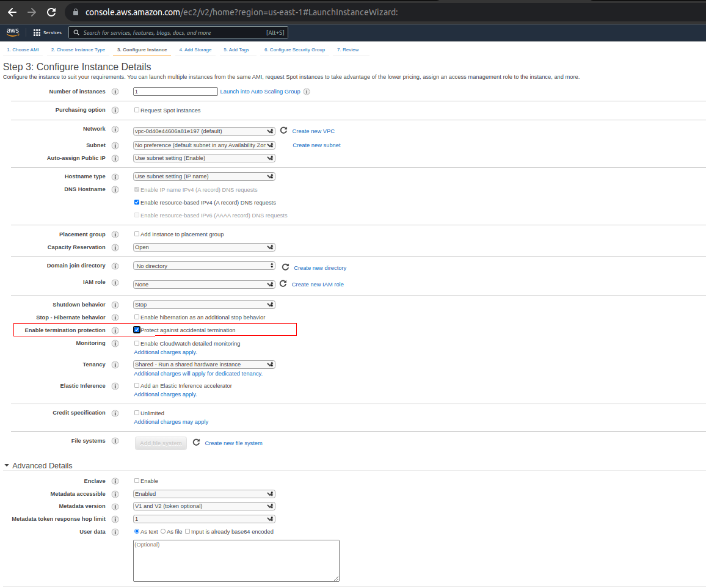The image size is (706, 588).
Task: Click Create new IAM role link
Action: [318, 285]
